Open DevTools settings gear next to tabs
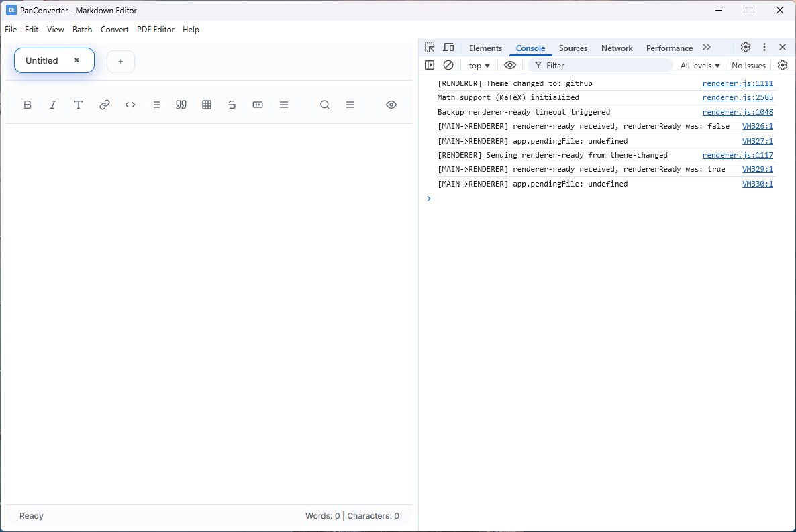Image resolution: width=796 pixels, height=532 pixels. [745, 47]
